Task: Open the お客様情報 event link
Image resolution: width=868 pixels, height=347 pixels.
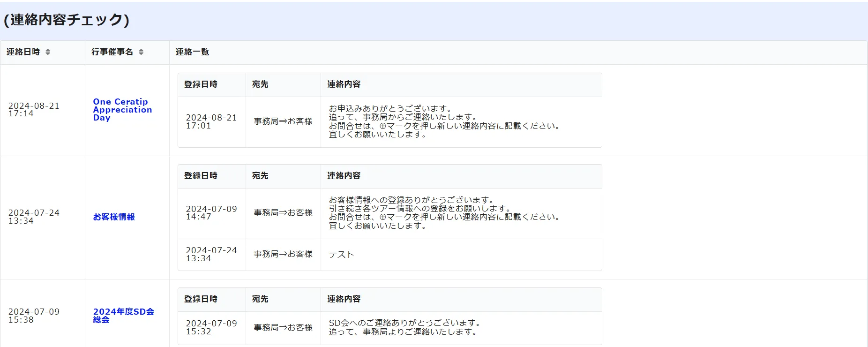Action: point(114,217)
